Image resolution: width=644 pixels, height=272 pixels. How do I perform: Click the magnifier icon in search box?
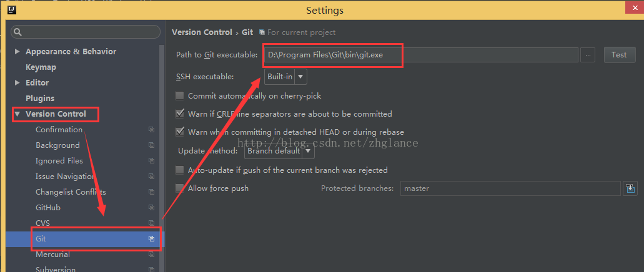coord(18,32)
